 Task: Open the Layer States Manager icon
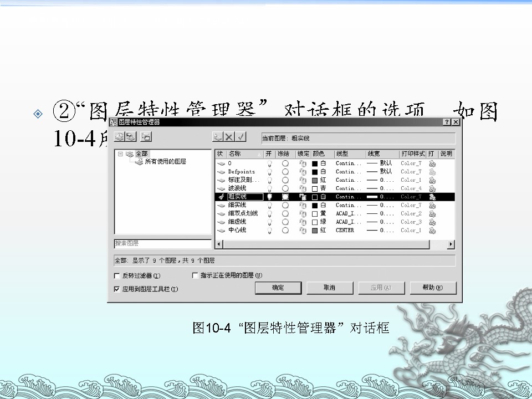point(146,137)
